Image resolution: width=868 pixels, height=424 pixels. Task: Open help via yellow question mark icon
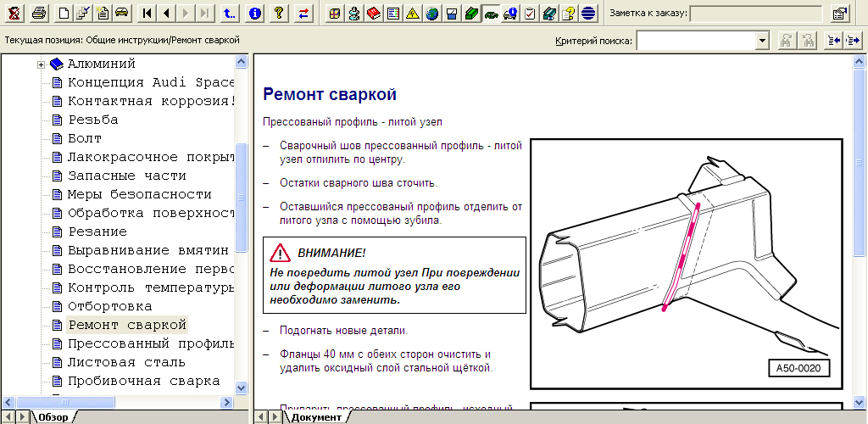click(277, 13)
